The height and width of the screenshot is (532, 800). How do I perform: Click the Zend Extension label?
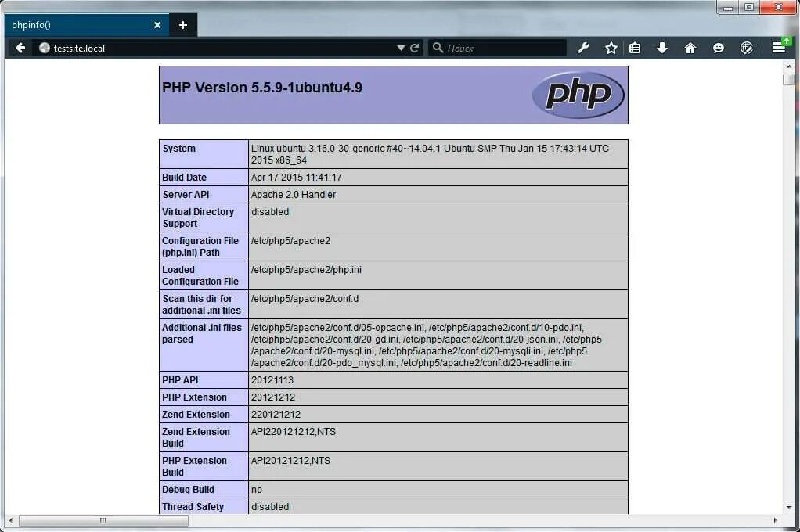point(196,415)
